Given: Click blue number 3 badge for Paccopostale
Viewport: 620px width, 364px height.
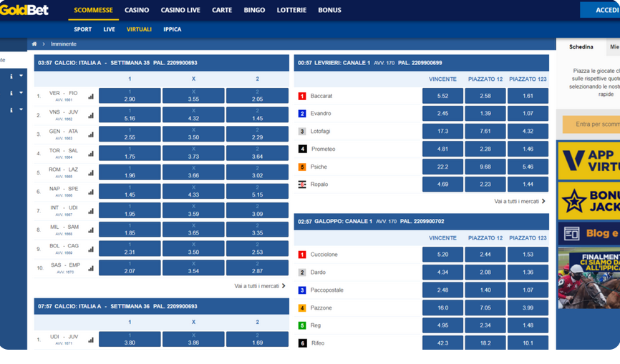Looking at the screenshot, I should tap(302, 290).
